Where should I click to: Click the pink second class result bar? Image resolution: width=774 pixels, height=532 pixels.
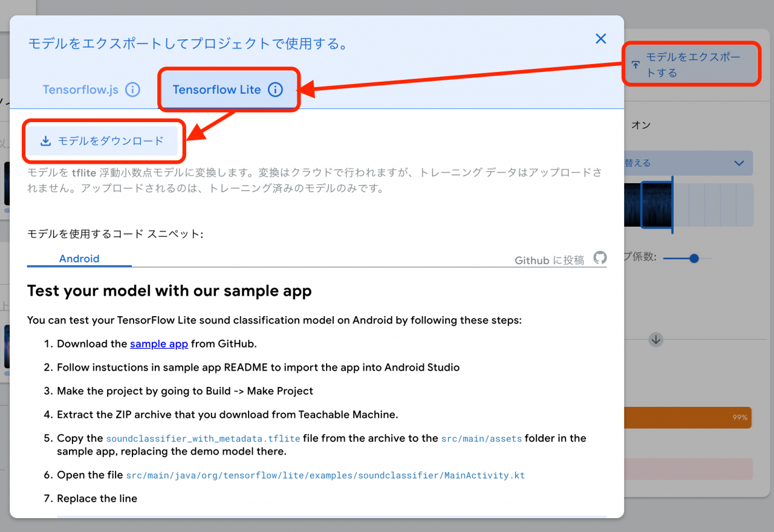688,469
